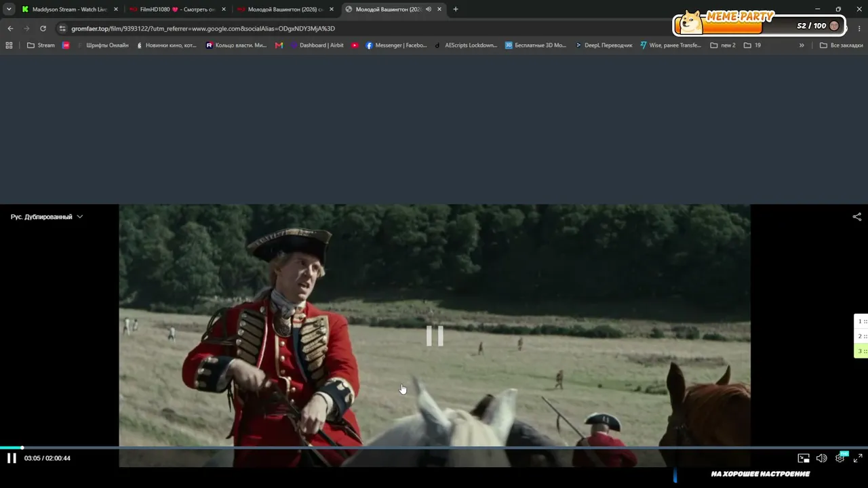This screenshot has width=868, height=488.
Task: Close the FilmHD1080 tab
Action: click(224, 9)
